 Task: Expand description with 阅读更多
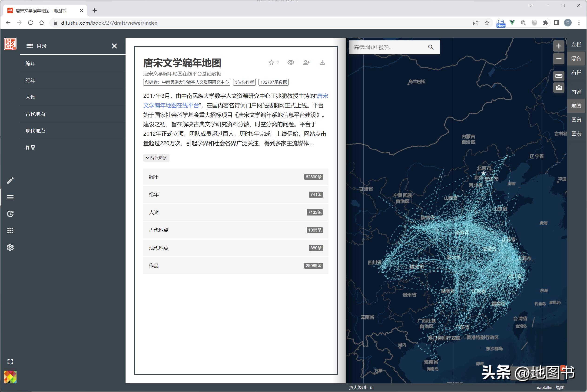click(x=156, y=158)
